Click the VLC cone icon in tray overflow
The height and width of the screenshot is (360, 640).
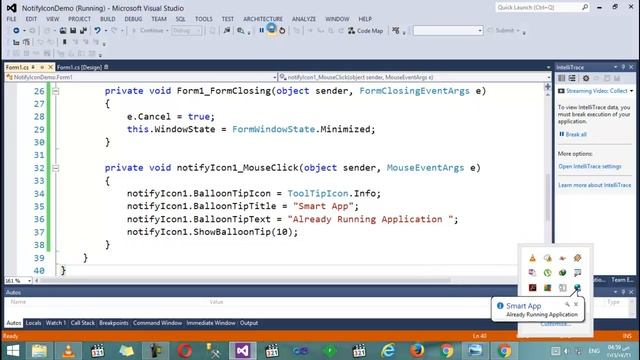(x=532, y=258)
